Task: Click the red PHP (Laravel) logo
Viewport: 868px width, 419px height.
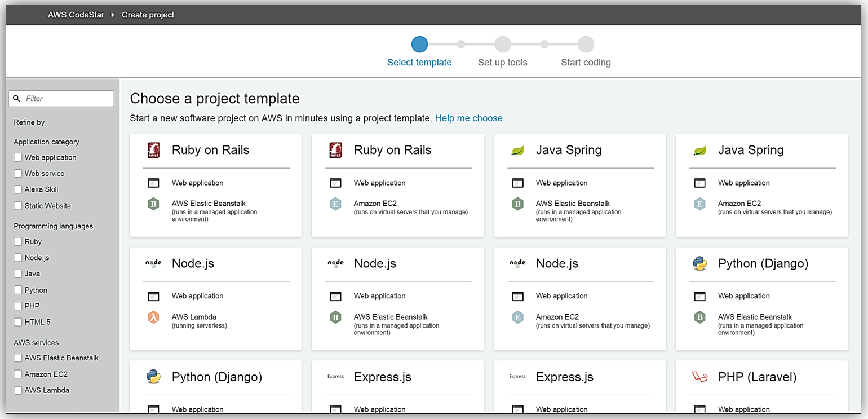Action: click(x=699, y=377)
